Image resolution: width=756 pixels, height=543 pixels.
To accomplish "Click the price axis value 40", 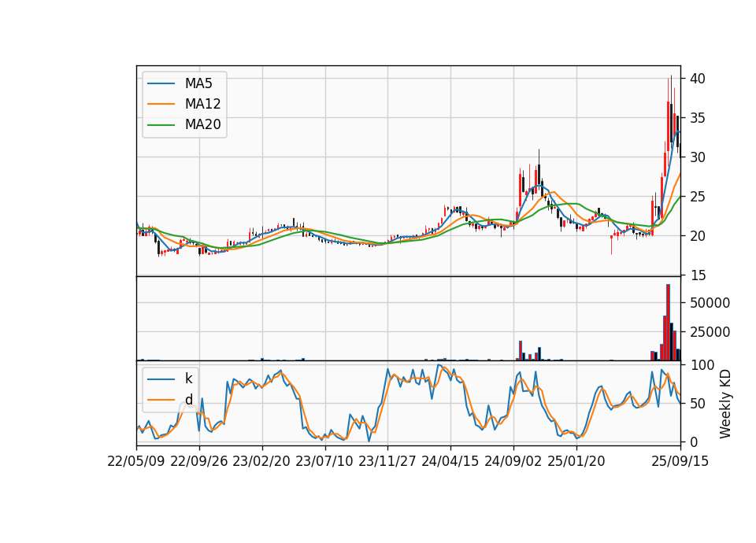I will (697, 79).
